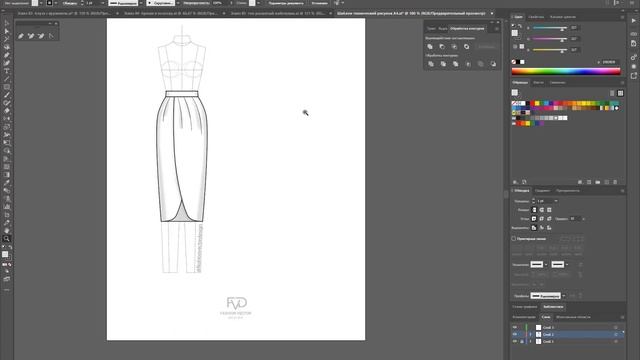Open Stroke panel options menu
This screenshot has width=640, height=360.
622,191
